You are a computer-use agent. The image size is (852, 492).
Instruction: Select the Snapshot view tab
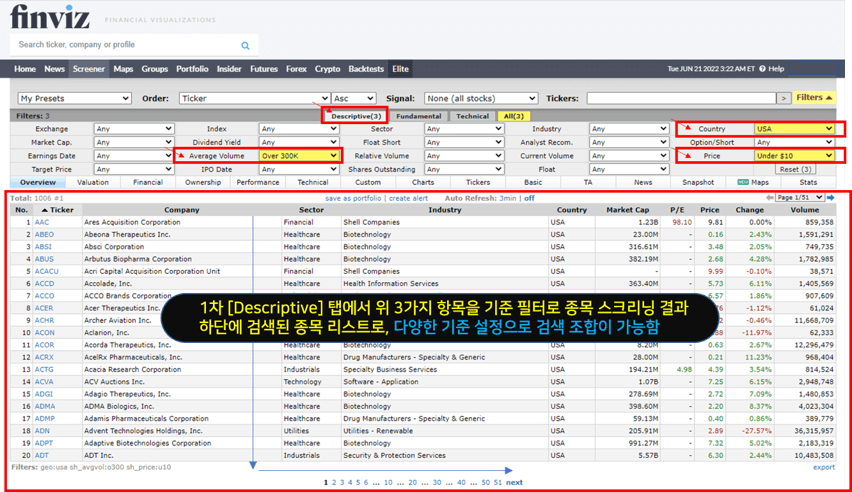point(698,183)
